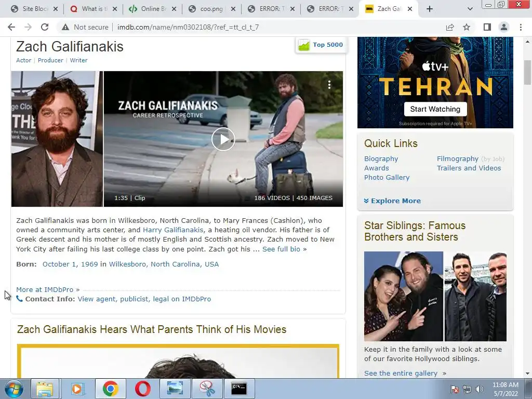Go back to the previous page
Viewport: 532px width, 399px height.
pyautogui.click(x=11, y=27)
